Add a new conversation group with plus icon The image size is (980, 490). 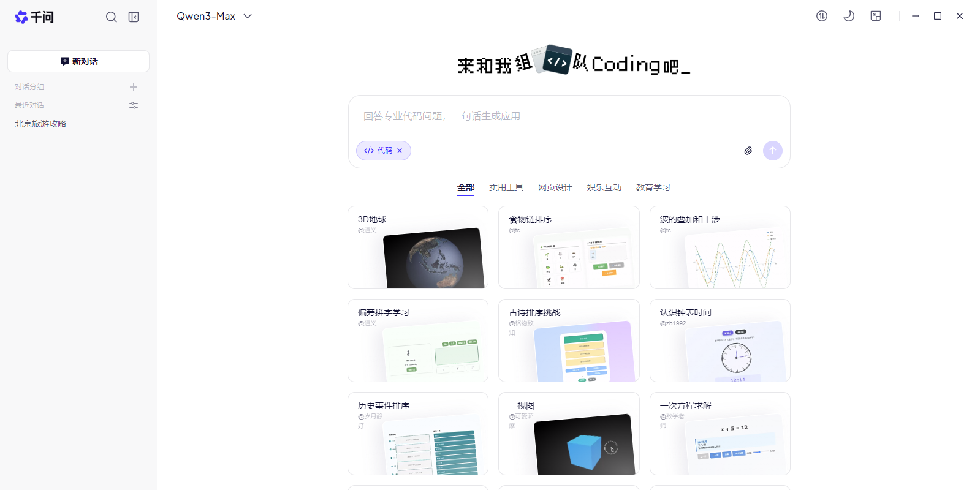pos(134,87)
